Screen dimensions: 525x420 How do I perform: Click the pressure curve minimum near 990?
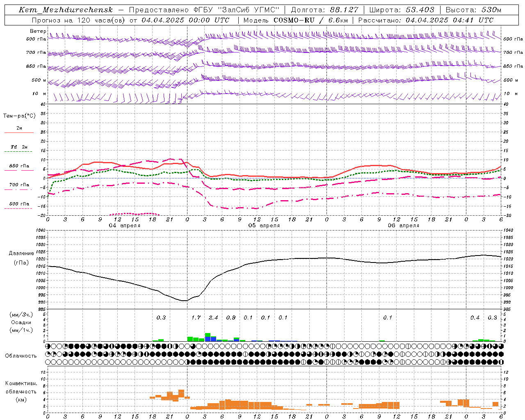(x=185, y=301)
